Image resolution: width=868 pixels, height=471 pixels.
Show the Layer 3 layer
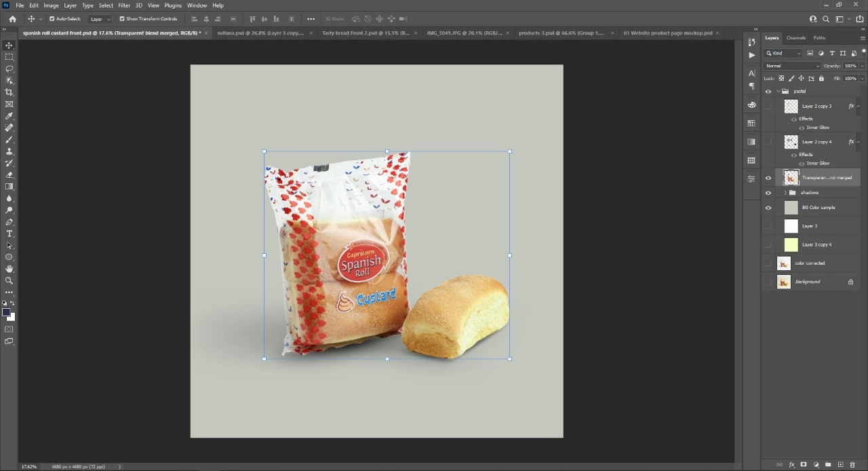[768, 227]
